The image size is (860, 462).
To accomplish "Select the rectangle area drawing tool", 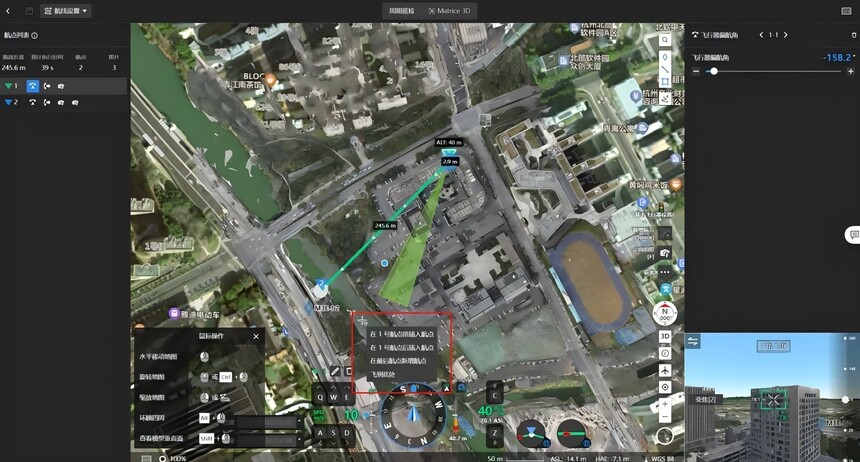I will click(x=665, y=82).
